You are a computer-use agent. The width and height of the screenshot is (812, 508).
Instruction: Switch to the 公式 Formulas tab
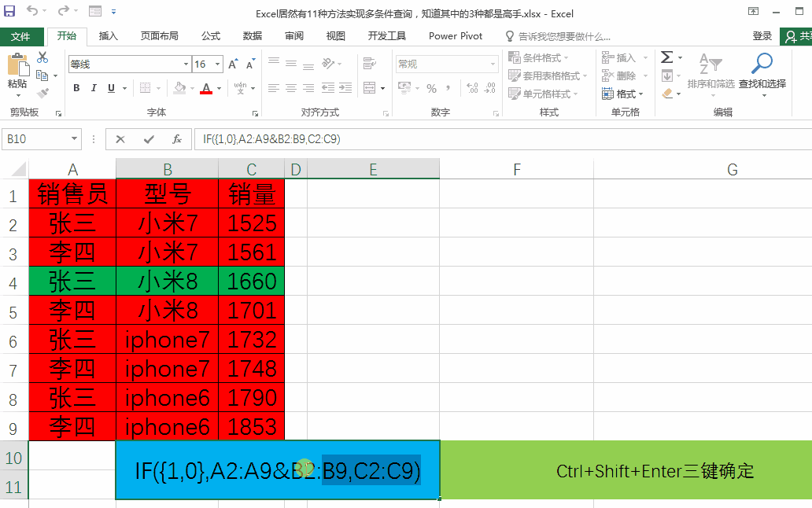point(211,35)
